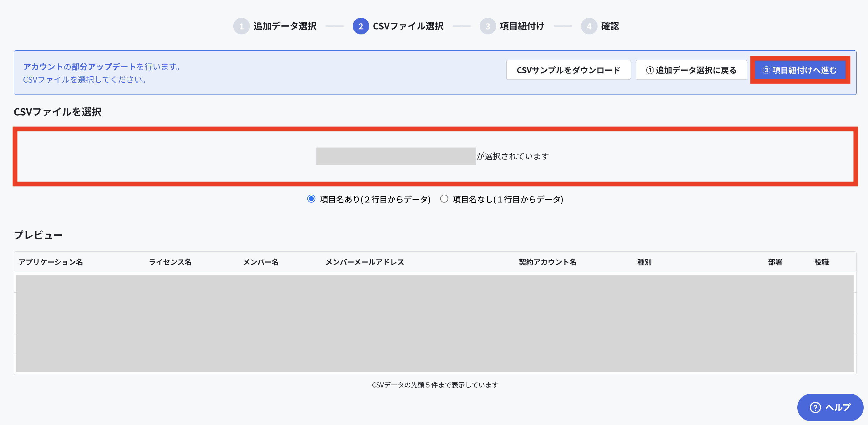Image resolution: width=868 pixels, height=425 pixels.
Task: Click ライセンス名 column header
Action: 170,262
